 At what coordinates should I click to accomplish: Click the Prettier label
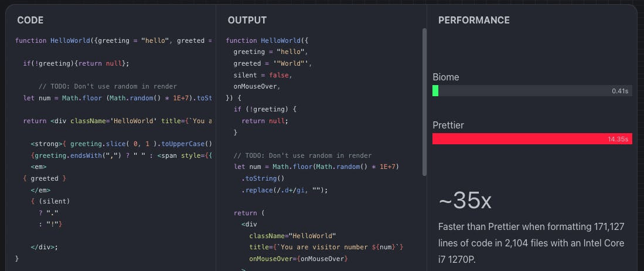[x=448, y=125]
